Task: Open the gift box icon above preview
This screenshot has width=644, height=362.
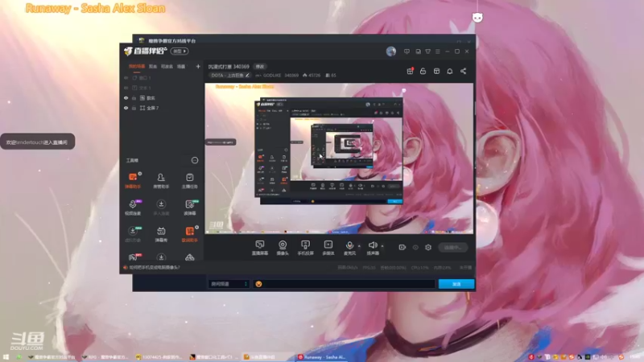Action: click(410, 71)
